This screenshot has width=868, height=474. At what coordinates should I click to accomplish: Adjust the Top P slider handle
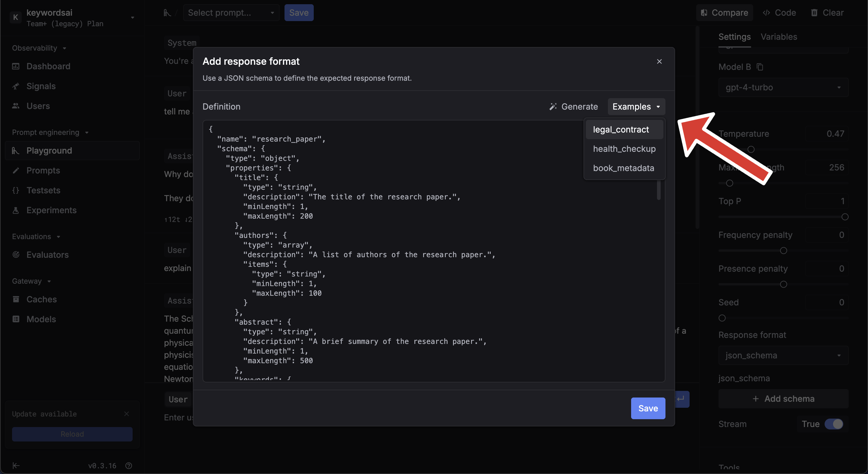pos(845,217)
